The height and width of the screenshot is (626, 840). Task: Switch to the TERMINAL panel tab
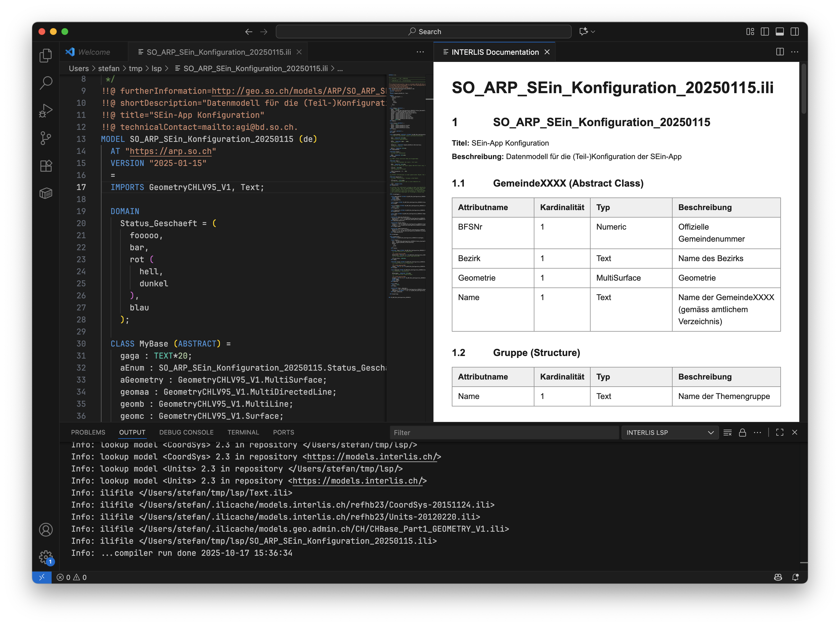243,432
